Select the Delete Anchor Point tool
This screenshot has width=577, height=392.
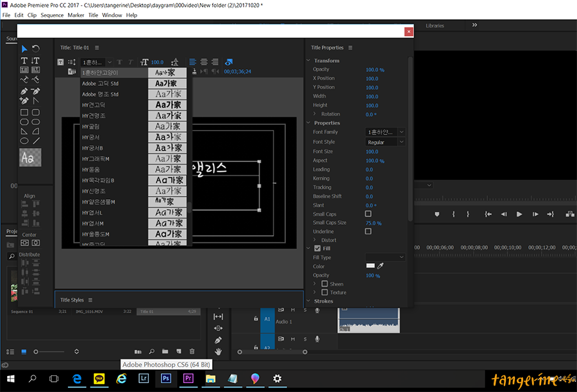click(x=36, y=91)
